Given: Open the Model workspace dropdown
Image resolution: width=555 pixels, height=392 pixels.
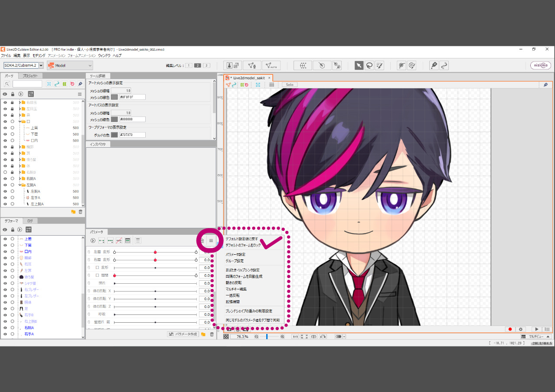Looking at the screenshot, I should [70, 65].
